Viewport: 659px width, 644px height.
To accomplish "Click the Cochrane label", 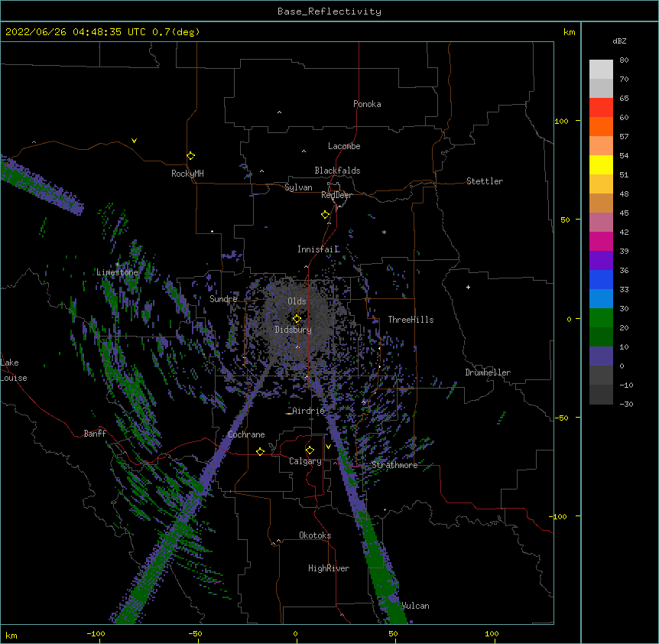I will 246,434.
